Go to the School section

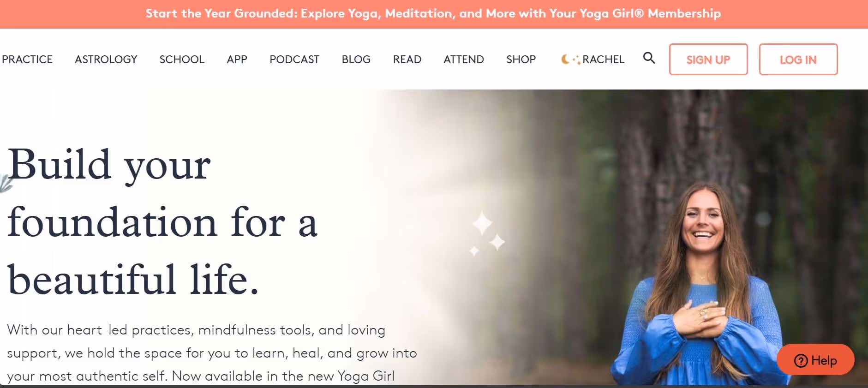click(x=182, y=60)
